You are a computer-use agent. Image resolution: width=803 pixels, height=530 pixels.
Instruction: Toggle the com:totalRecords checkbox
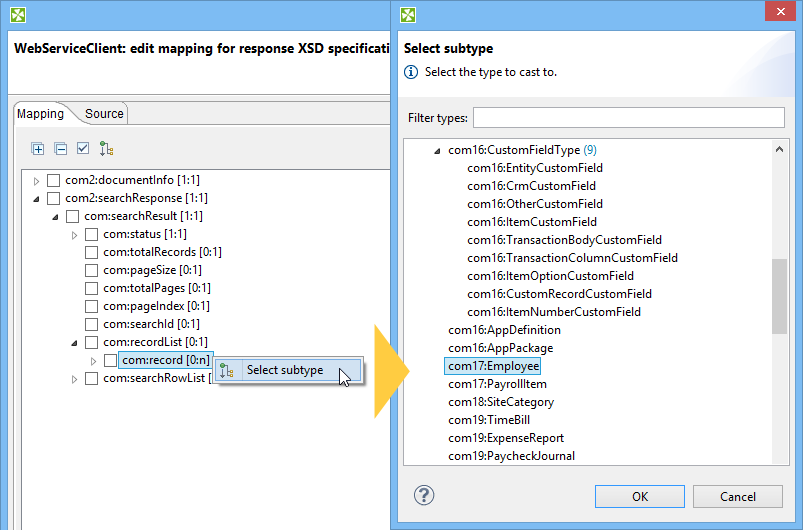coord(92,252)
